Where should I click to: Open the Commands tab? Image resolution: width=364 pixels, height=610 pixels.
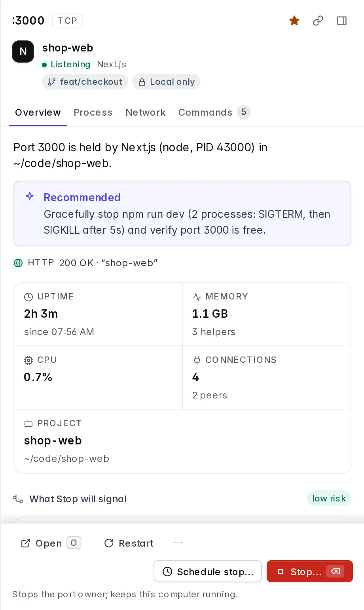[x=214, y=112]
